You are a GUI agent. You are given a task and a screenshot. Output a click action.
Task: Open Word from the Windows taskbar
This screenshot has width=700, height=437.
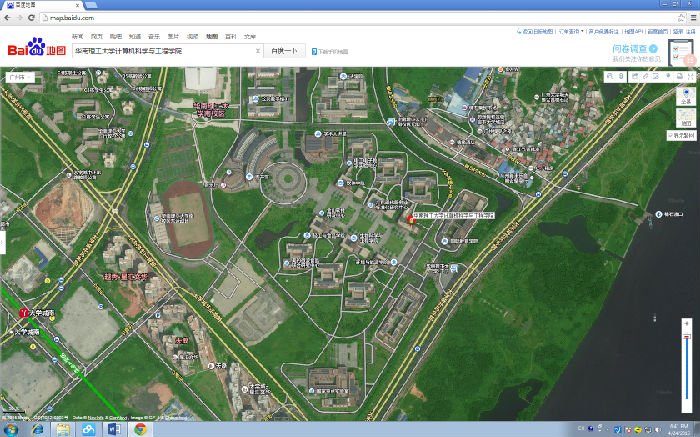113,428
